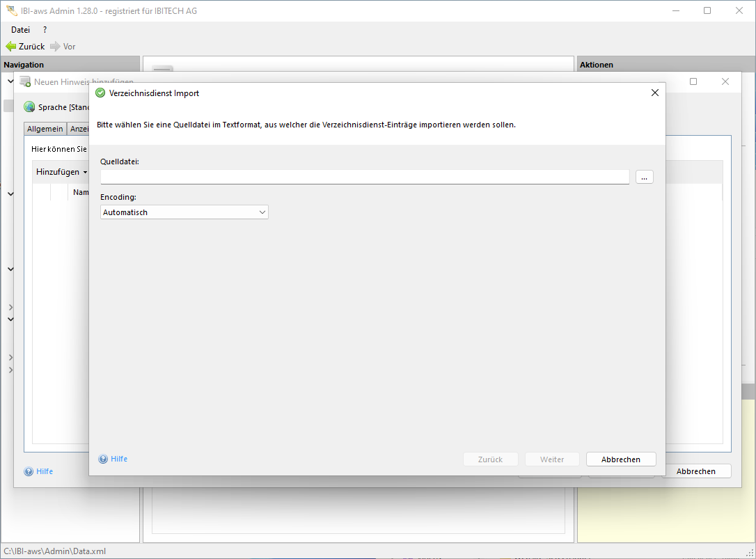Open the Datei menu
756x559 pixels.
coord(20,30)
